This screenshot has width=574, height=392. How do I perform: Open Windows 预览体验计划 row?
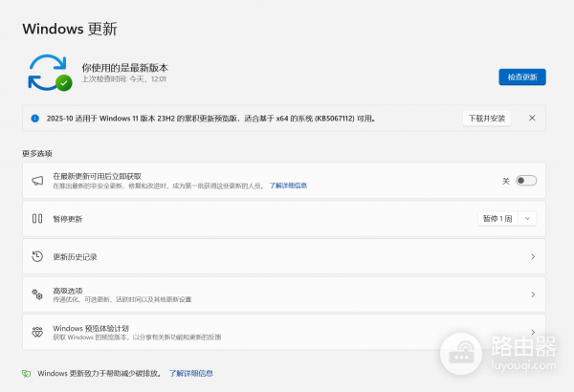tap(284, 332)
